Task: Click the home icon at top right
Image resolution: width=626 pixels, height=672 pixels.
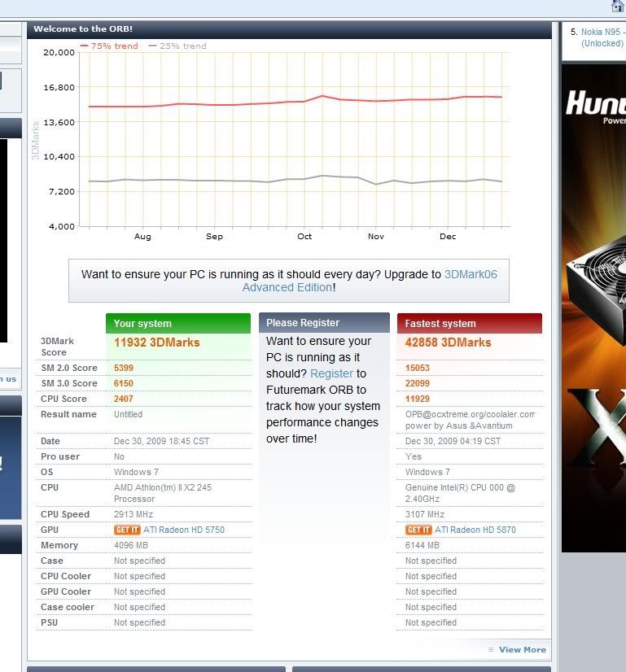Action: point(617,6)
